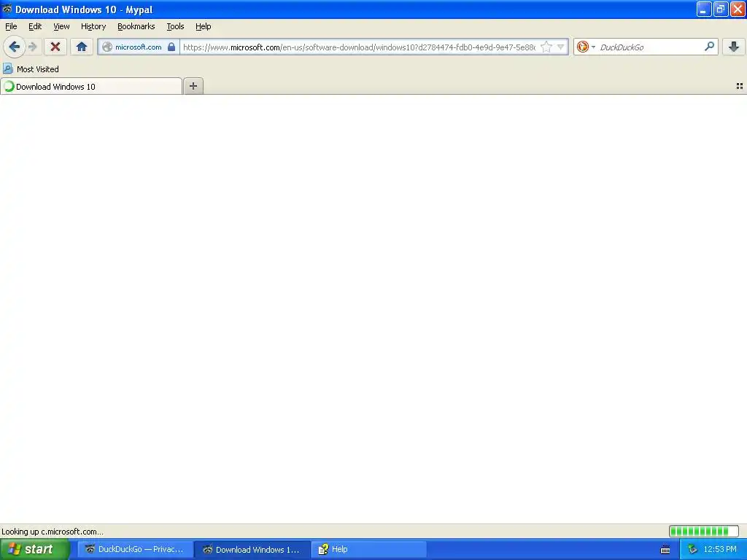Minimize the Mypal browser window

(x=704, y=9)
